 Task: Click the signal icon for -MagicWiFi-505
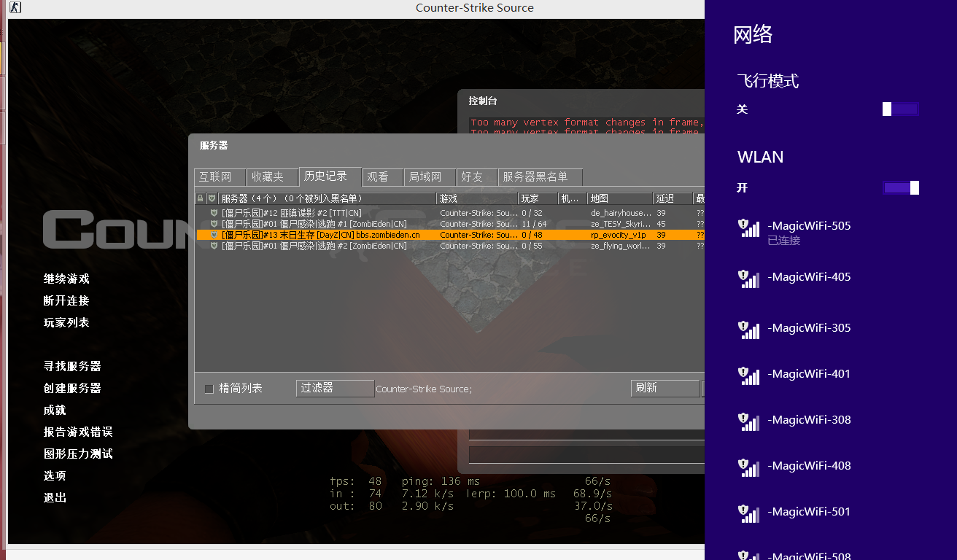click(x=748, y=227)
